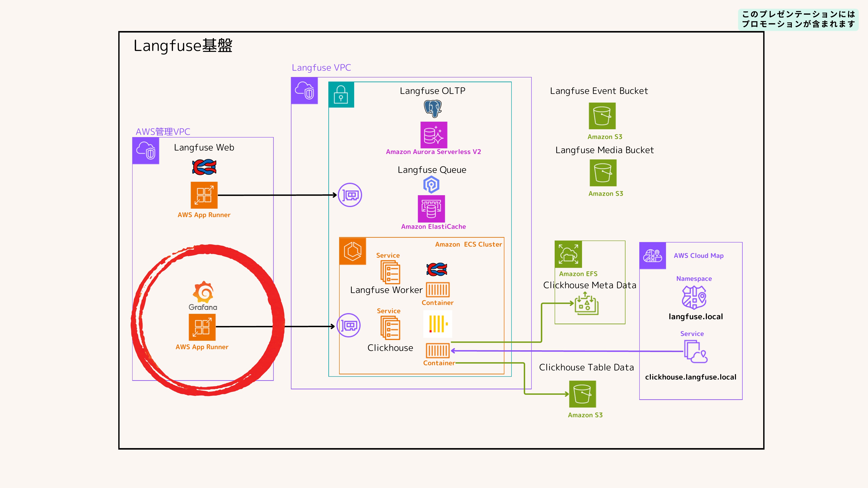
Task: Click the Langfuse Worker label
Action: 386,290
